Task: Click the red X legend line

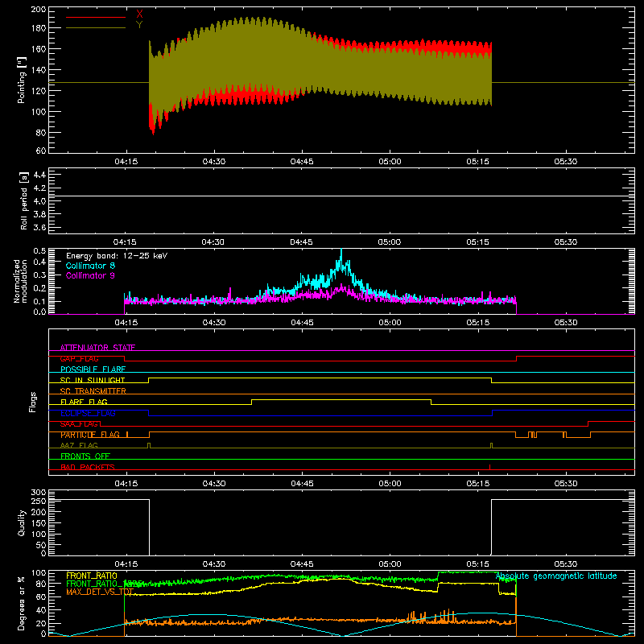Action: point(95,17)
